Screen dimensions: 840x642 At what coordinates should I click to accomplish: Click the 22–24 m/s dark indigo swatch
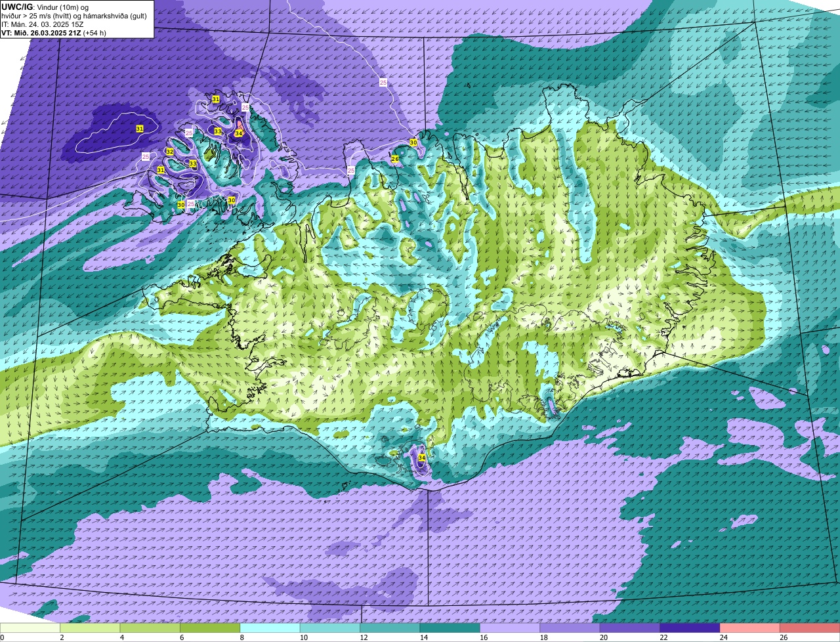690,628
